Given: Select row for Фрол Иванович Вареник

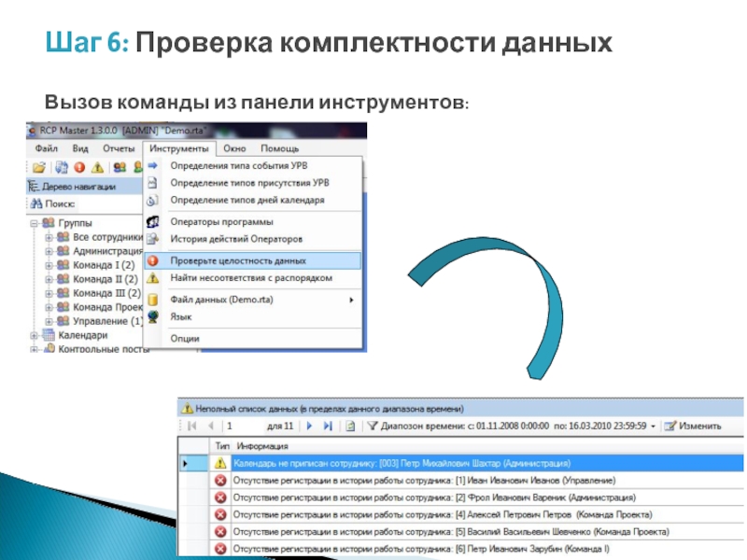Looking at the screenshot, I should coord(460,497).
